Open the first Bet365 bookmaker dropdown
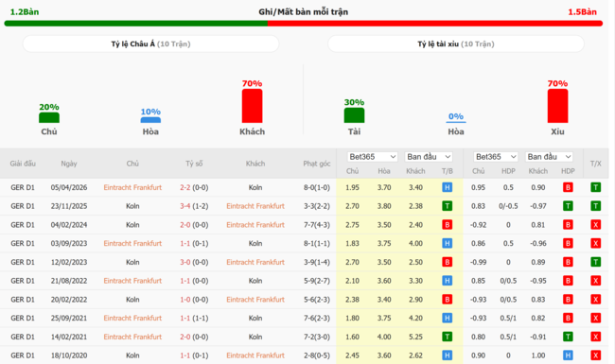 click(372, 157)
